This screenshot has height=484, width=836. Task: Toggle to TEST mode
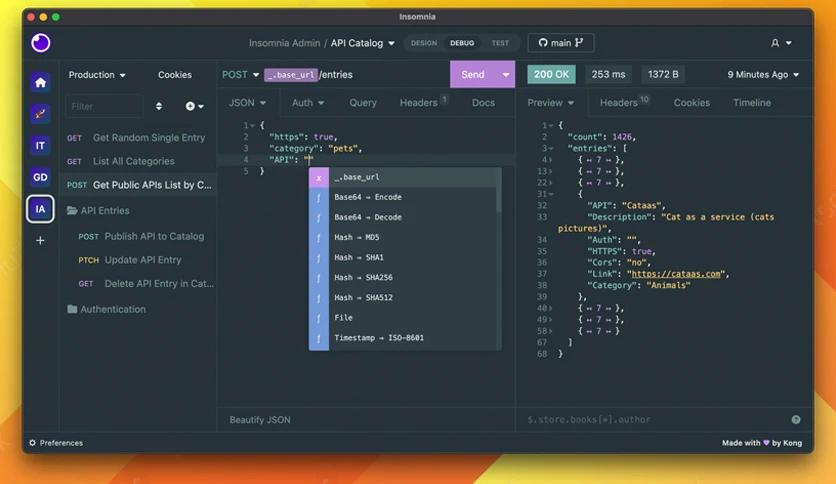[x=500, y=43]
